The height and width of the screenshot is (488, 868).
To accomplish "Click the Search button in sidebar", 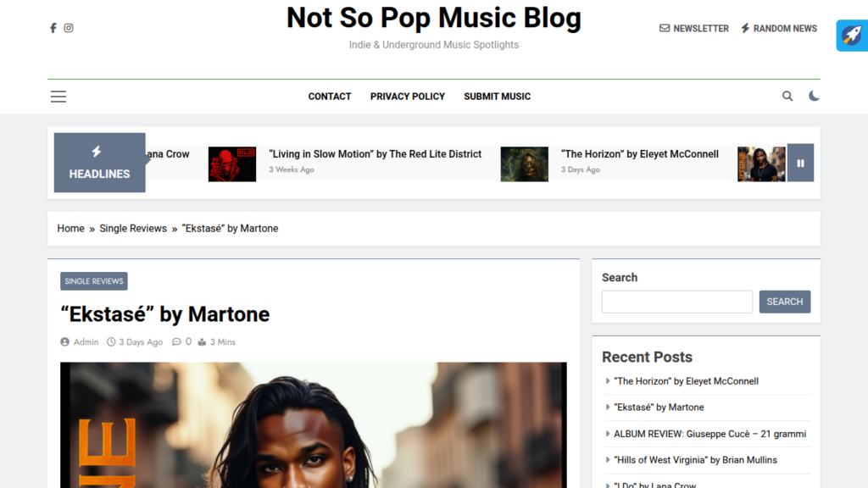I will tap(784, 302).
